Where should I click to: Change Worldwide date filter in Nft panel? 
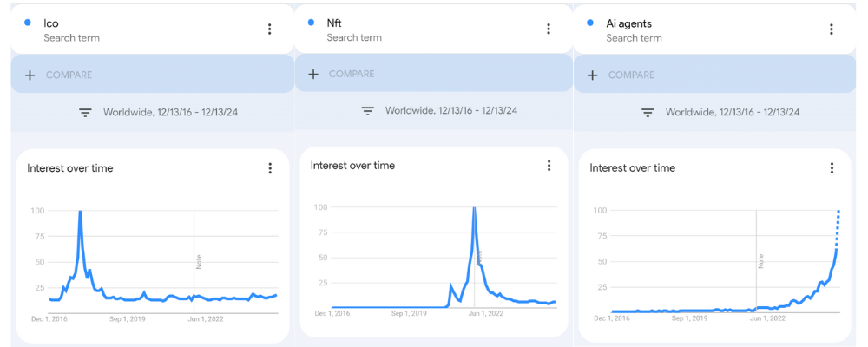click(451, 110)
